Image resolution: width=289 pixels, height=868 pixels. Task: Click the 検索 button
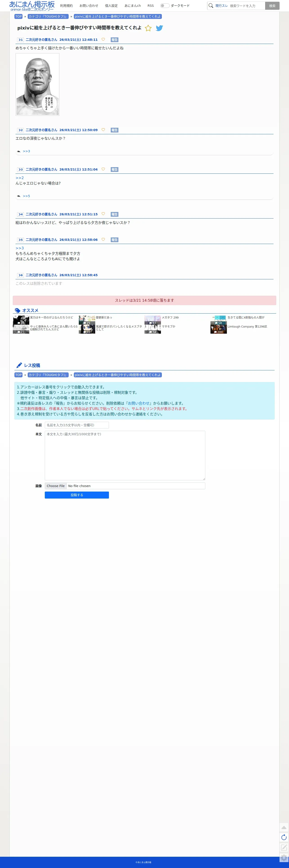272,6
